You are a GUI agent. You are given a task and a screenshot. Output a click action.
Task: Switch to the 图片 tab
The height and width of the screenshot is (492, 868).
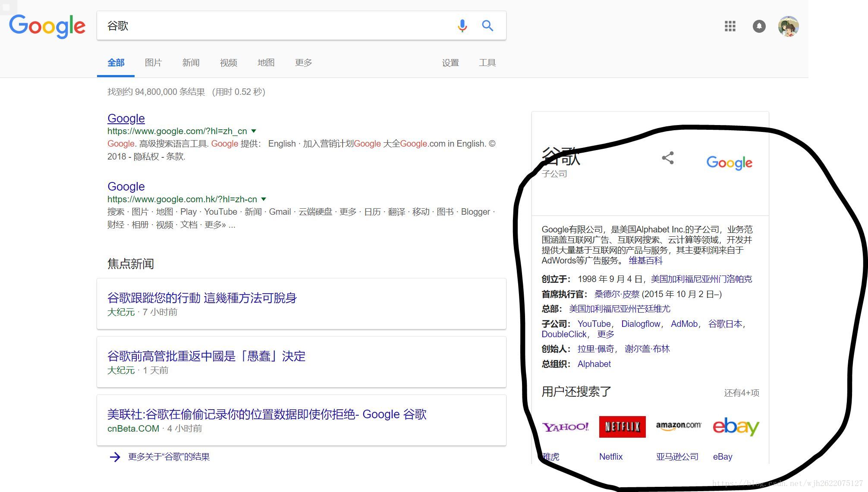[153, 63]
